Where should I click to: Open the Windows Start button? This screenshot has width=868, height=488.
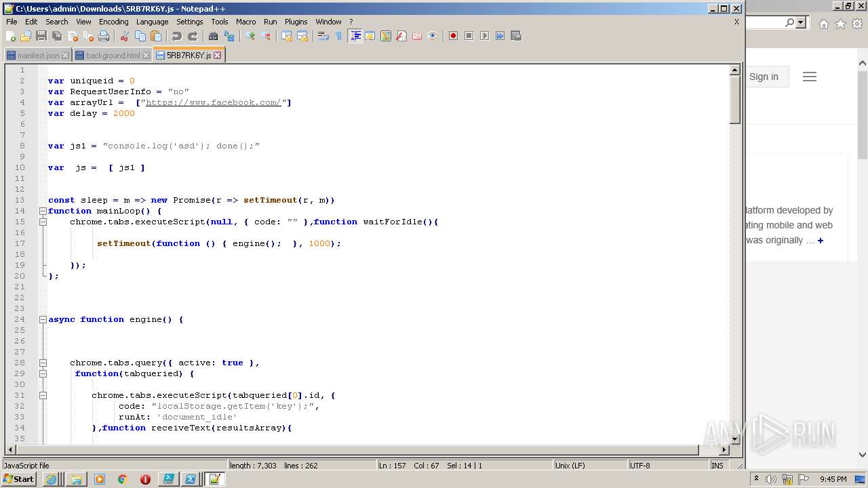tap(19, 479)
